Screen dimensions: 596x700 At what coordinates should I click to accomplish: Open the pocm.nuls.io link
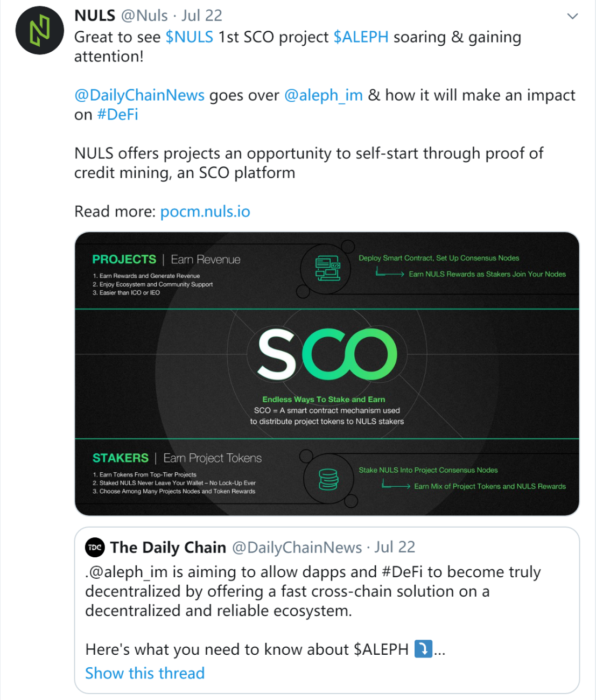(x=205, y=212)
